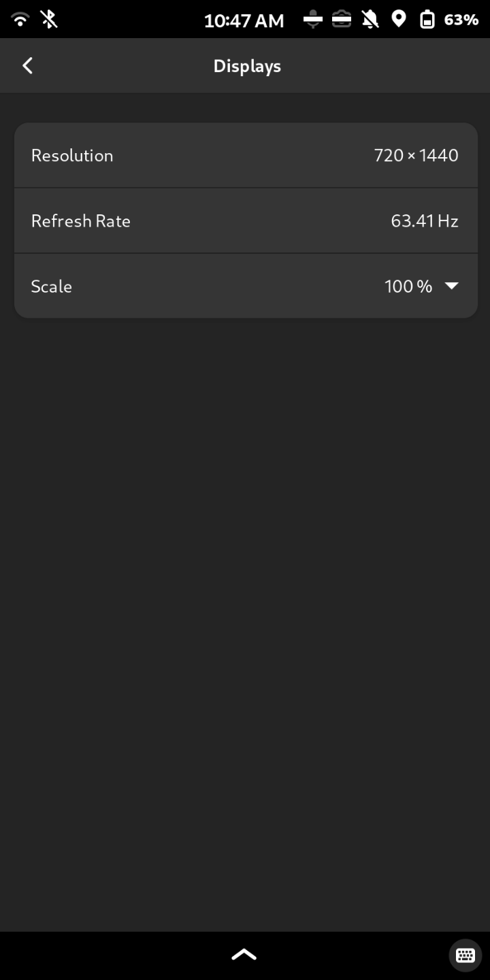Tap the Bluetooth disabled status icon
The image size is (490, 980).
click(49, 19)
